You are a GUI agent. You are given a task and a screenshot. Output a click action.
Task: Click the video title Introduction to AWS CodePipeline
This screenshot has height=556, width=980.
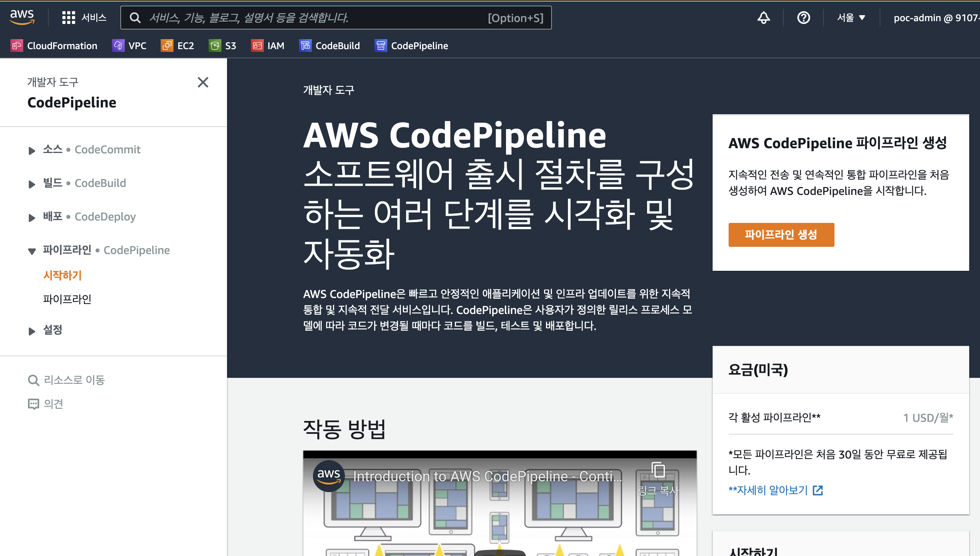click(487, 476)
